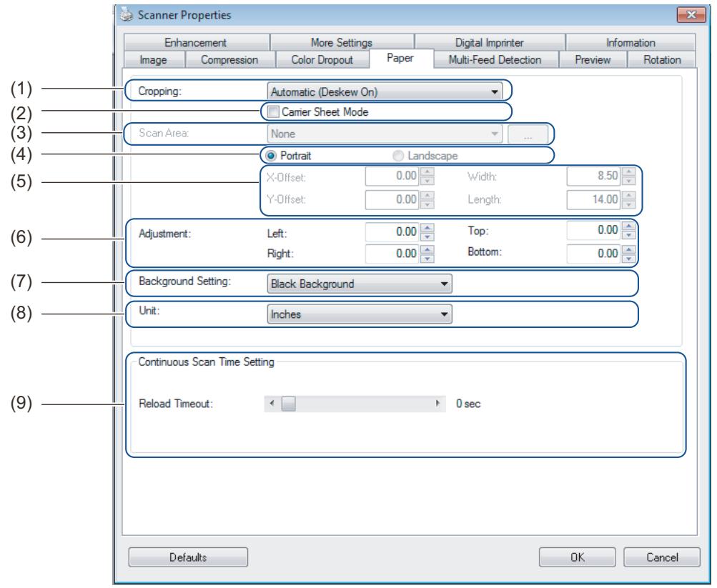This screenshot has height=588, width=717.
Task: Switch to the Color Dropout tab
Action: (x=322, y=60)
